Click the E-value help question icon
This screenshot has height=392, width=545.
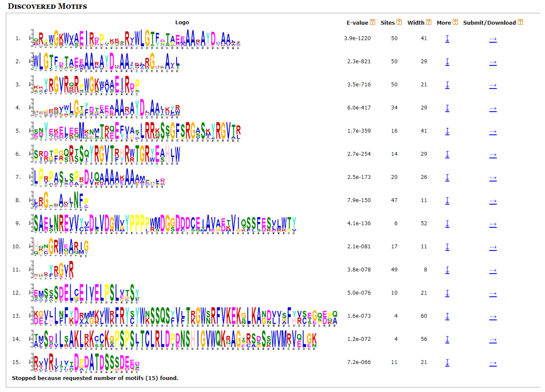tap(373, 22)
